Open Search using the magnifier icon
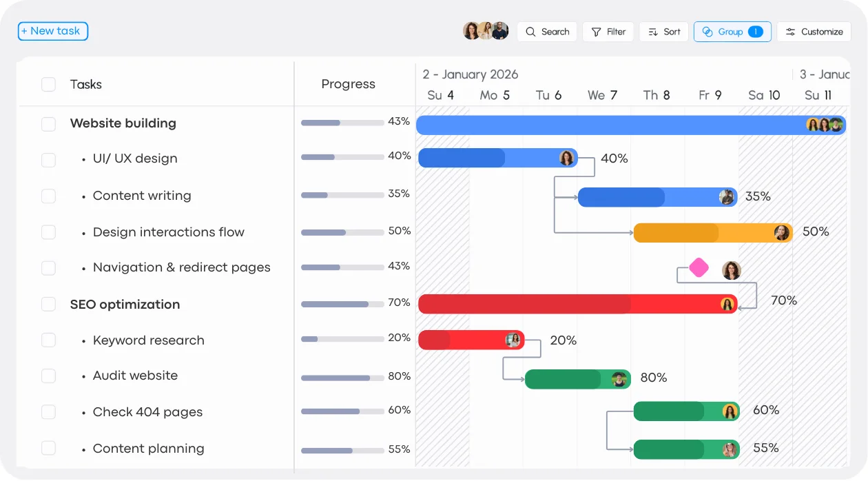The height and width of the screenshot is (481, 868). tap(530, 32)
